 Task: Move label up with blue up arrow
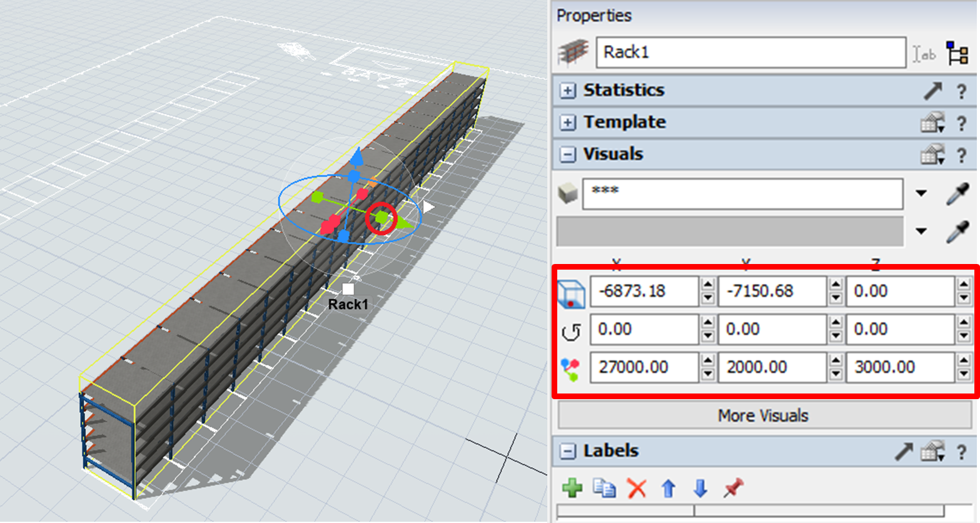[x=669, y=488]
